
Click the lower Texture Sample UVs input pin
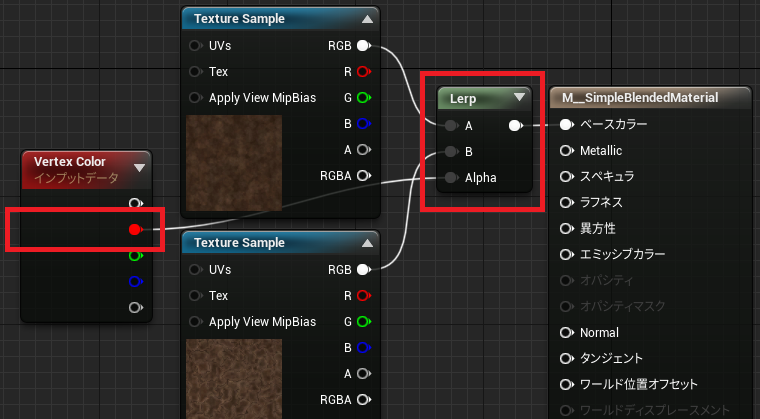[195, 270]
